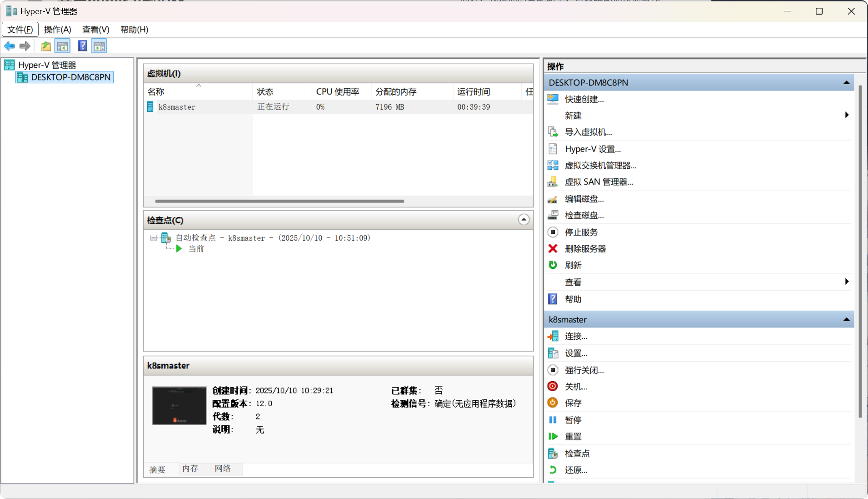868x499 pixels.
Task: Sort by CPU 使用率 column header
Action: click(x=341, y=91)
